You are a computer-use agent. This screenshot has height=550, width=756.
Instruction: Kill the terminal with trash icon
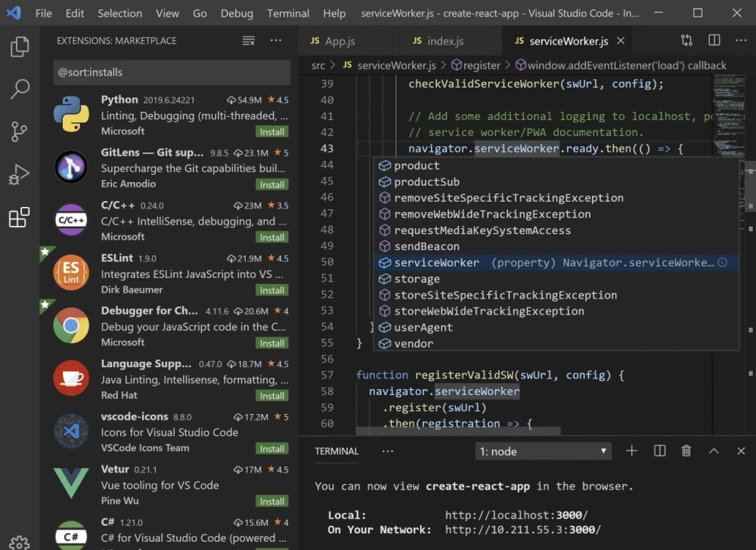pos(686,451)
